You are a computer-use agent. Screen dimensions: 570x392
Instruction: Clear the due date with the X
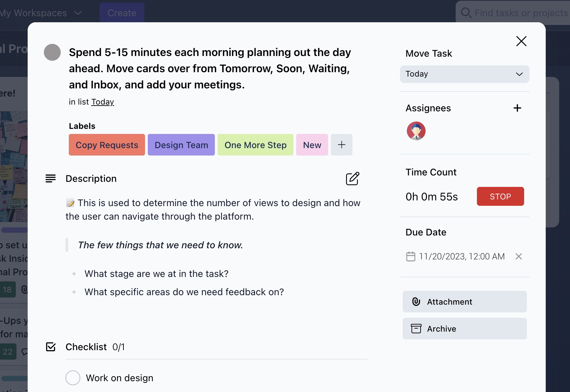pos(518,256)
